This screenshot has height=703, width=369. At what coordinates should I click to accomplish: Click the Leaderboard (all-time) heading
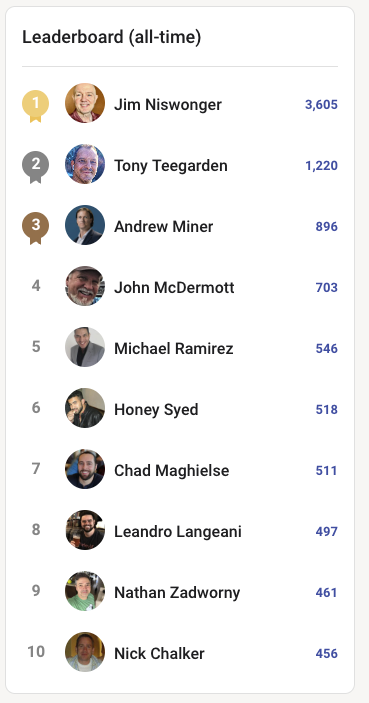pyautogui.click(x=112, y=37)
